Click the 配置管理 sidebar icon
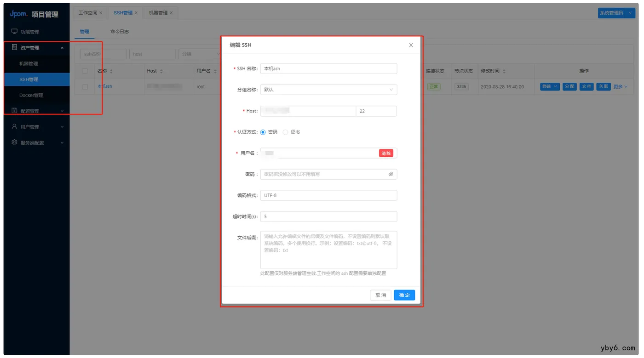 (14, 111)
